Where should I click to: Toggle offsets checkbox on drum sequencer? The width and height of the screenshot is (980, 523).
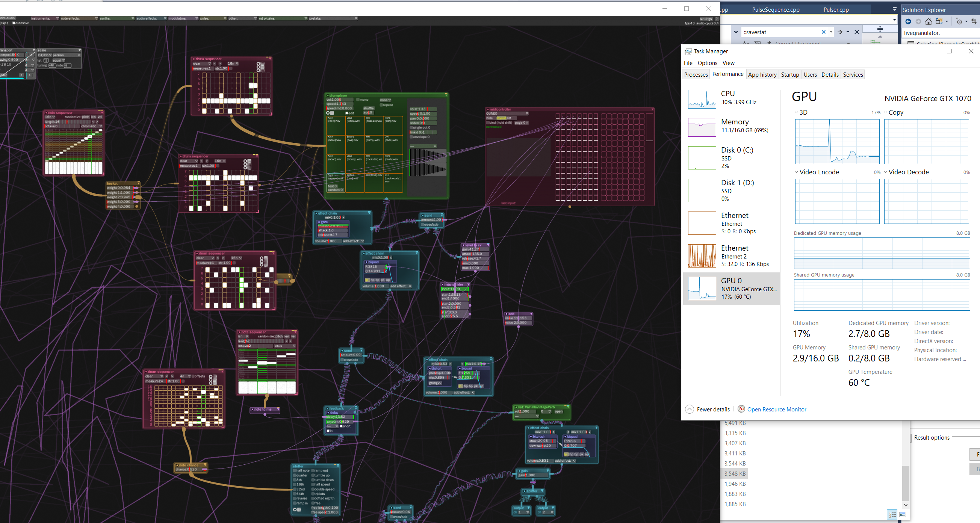[192, 376]
